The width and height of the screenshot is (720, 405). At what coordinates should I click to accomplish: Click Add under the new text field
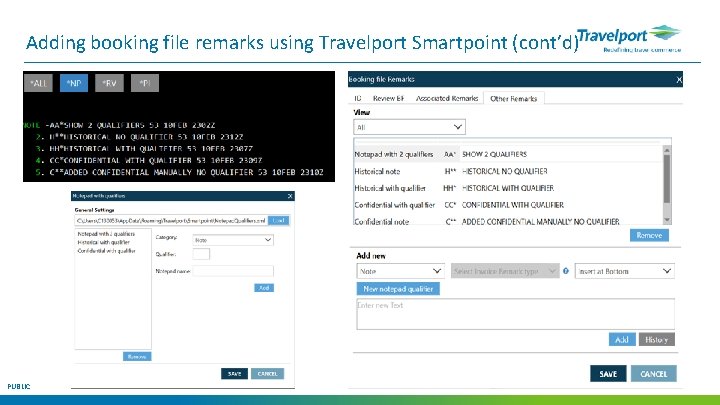coord(622,339)
